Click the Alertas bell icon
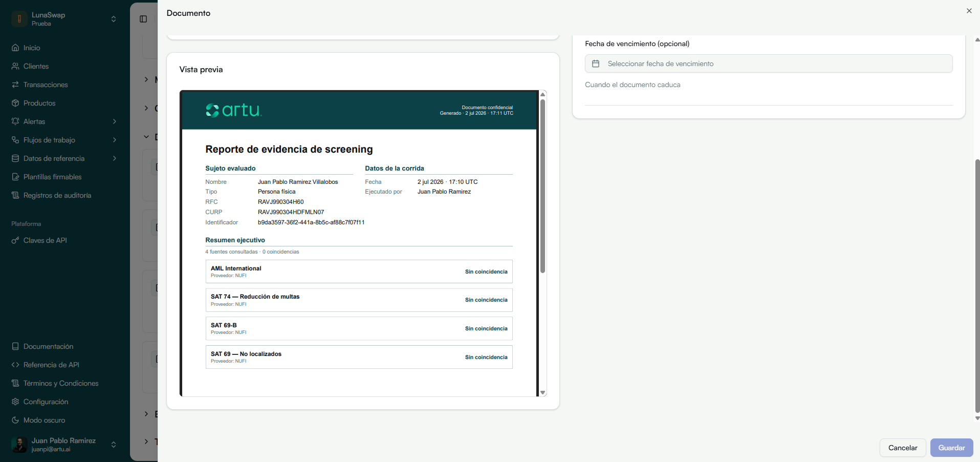Screen dimensions: 980x462 click(15, 121)
